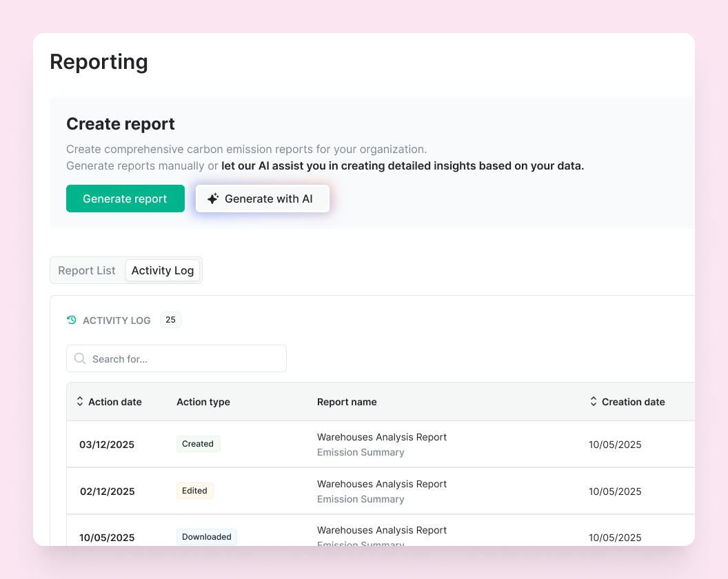Click the magnifying glass search icon
The image size is (728, 579).
click(x=80, y=358)
